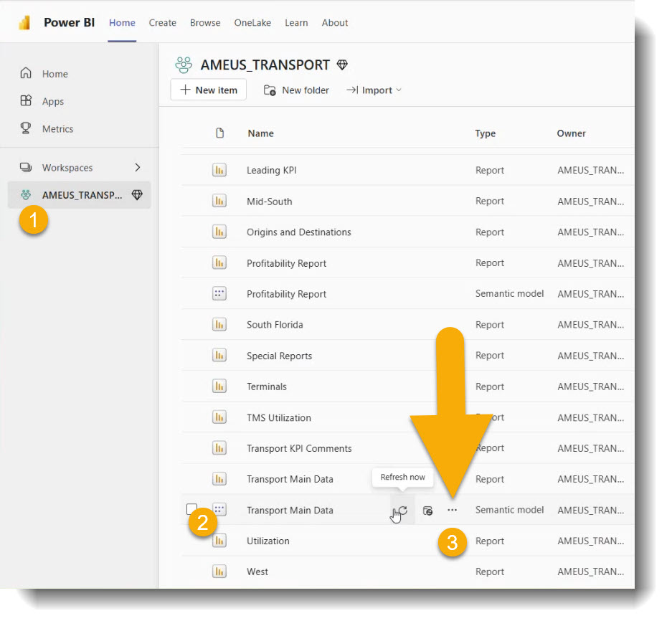Screen dimensions: 672x626
Task: Click report icon for Transport Main Data report
Action: point(219,478)
